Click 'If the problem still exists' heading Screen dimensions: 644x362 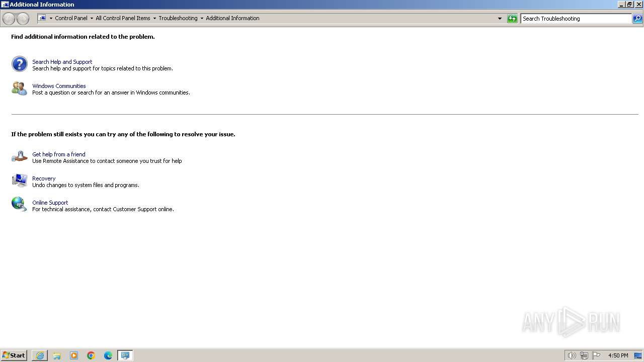coord(123,134)
